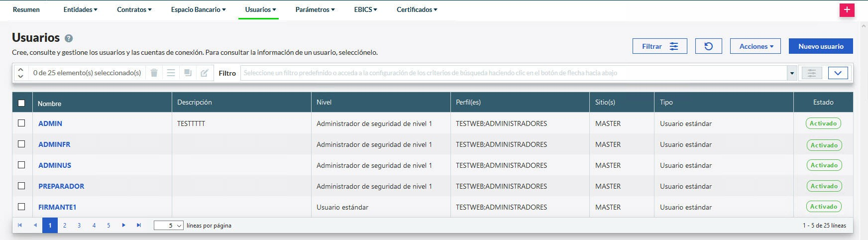Screen dimensions: 868x240
Task: Open the FIRMANTE1 user link
Action: 57,207
